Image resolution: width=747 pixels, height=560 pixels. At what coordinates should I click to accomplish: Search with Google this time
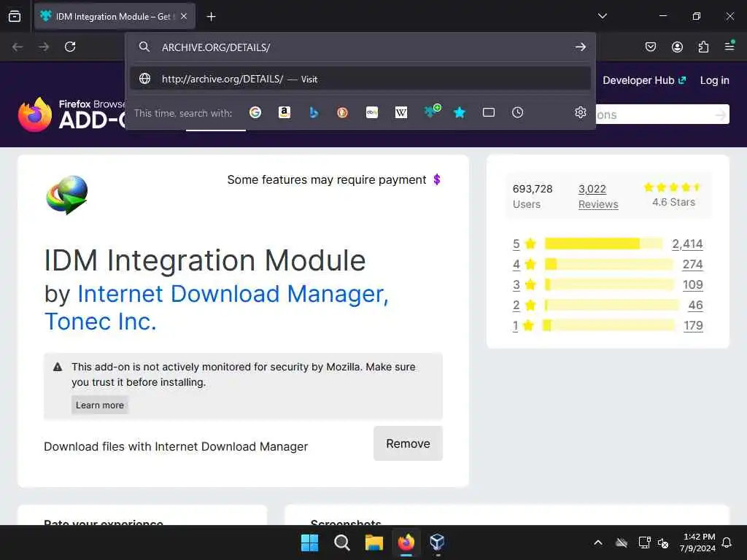coord(255,112)
